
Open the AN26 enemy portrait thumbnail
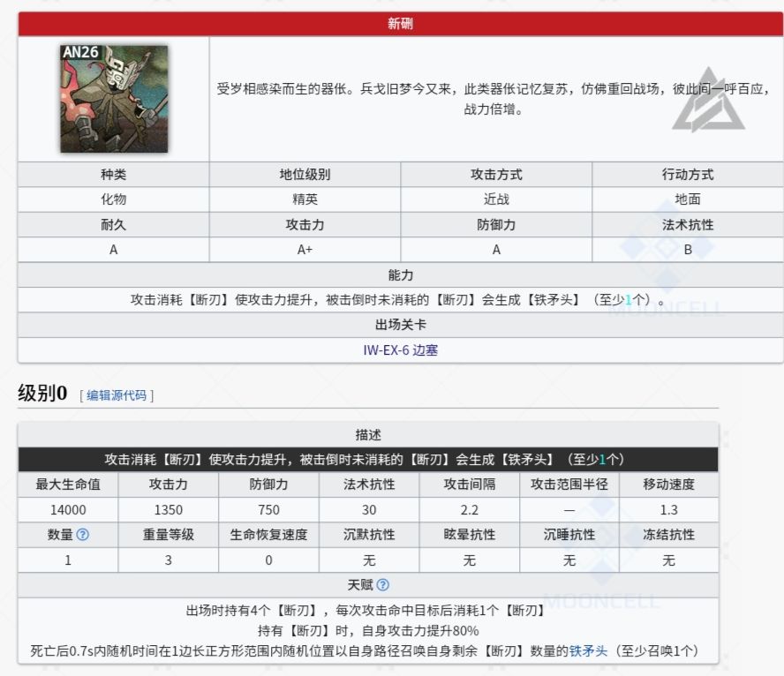(x=114, y=99)
